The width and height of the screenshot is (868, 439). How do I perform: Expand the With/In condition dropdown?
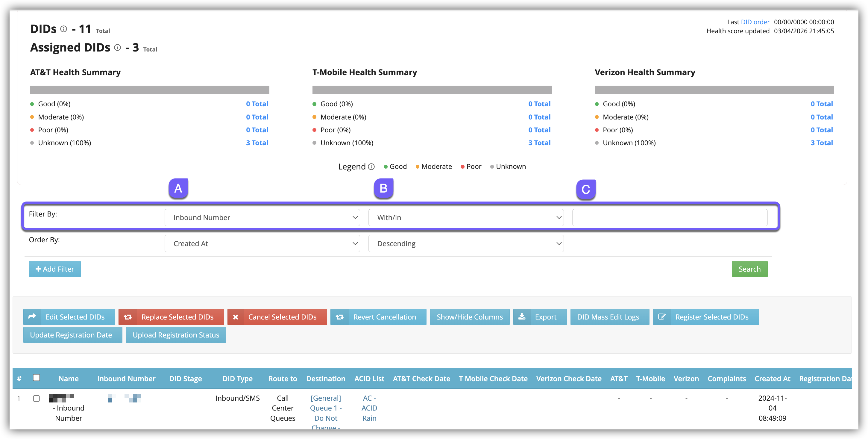coord(466,217)
